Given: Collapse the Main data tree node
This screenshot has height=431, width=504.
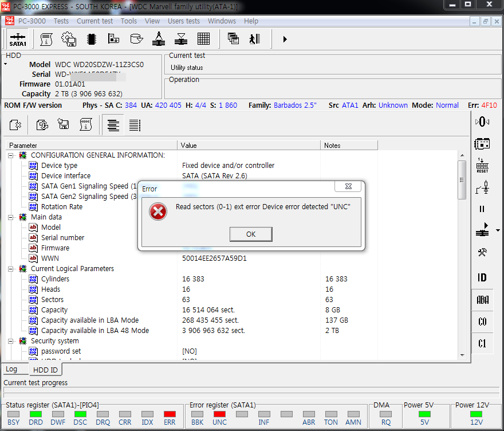Looking at the screenshot, I should [x=11, y=217].
